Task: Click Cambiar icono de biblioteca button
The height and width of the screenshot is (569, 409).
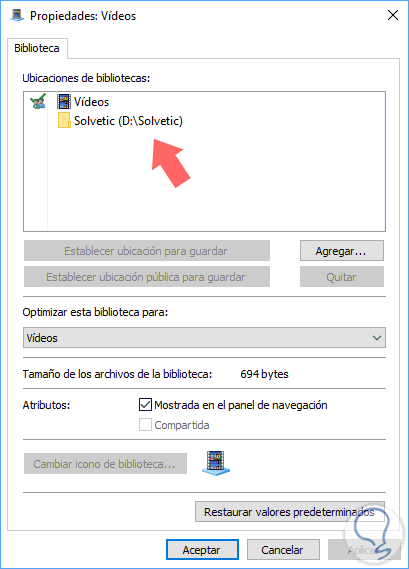Action: click(105, 463)
